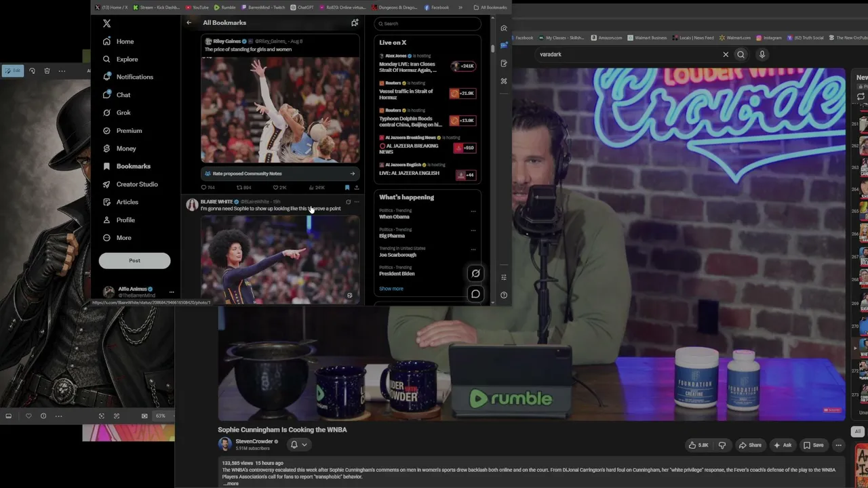Screen dimensions: 868x488
Task: Click the bookmark folder icon in All Bookmarks header
Action: 355,23
